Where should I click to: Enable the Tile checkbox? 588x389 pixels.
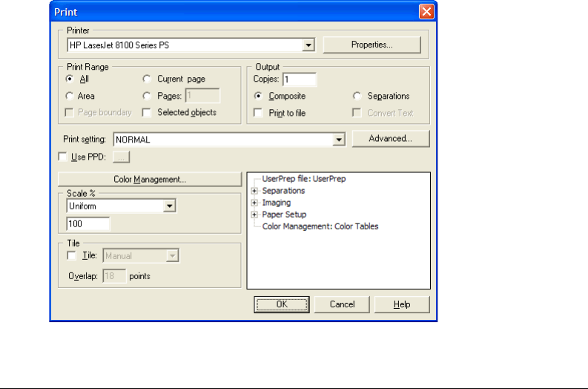click(x=71, y=255)
